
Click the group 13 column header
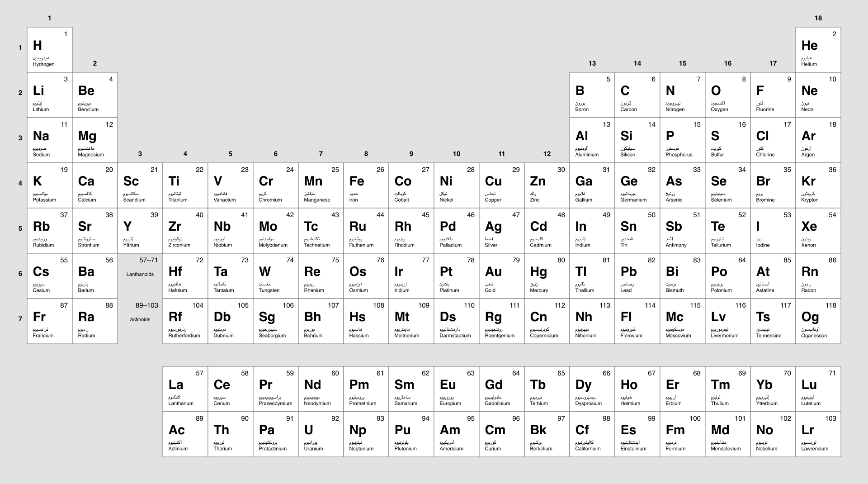592,63
